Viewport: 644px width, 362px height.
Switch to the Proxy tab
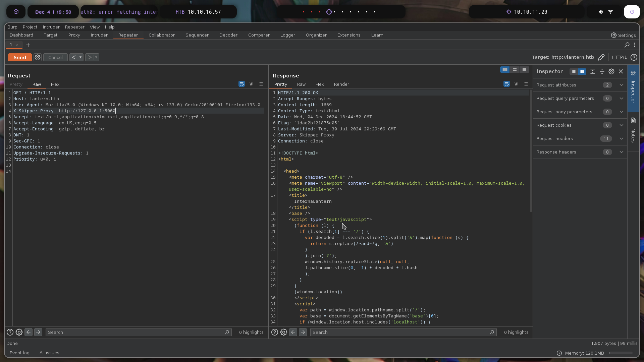(x=74, y=35)
